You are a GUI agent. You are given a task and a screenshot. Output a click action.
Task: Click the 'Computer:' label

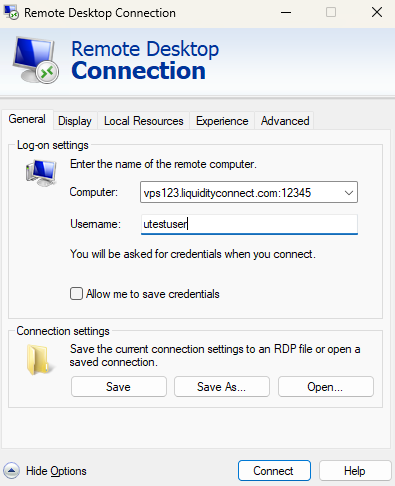[94, 192]
